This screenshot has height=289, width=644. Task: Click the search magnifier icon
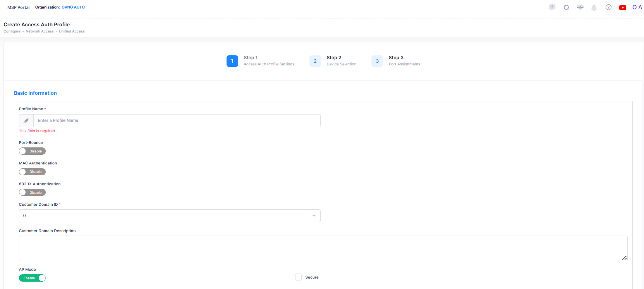[x=566, y=7]
